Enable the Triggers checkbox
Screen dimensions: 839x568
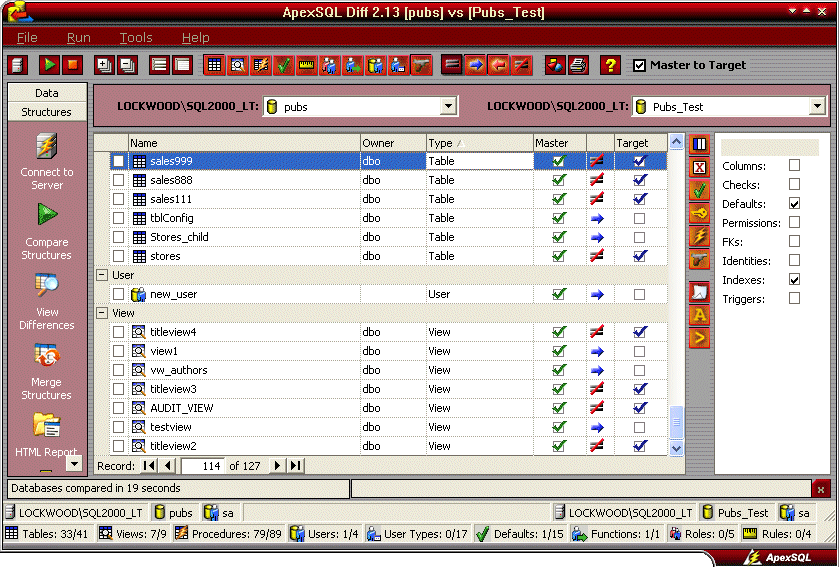click(x=795, y=298)
